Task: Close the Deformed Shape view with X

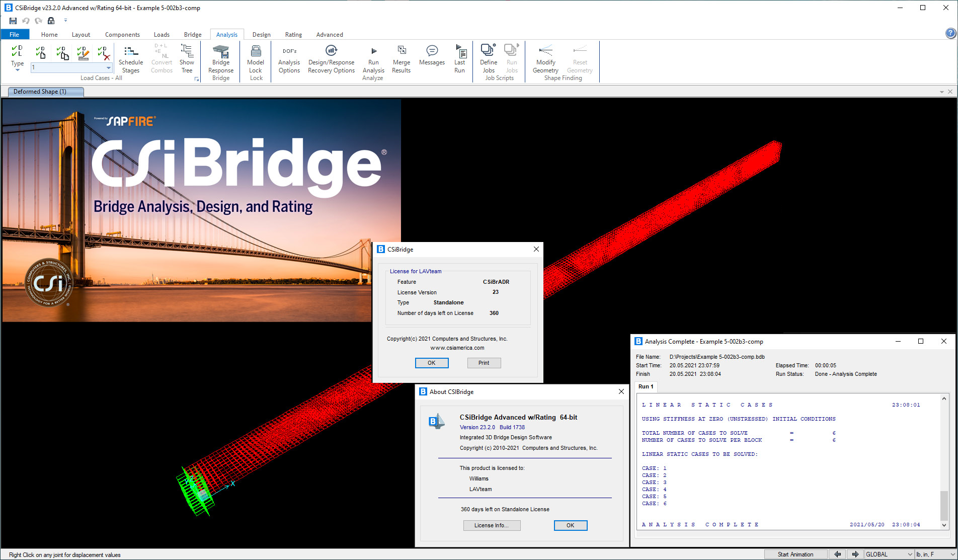Action: (x=950, y=92)
